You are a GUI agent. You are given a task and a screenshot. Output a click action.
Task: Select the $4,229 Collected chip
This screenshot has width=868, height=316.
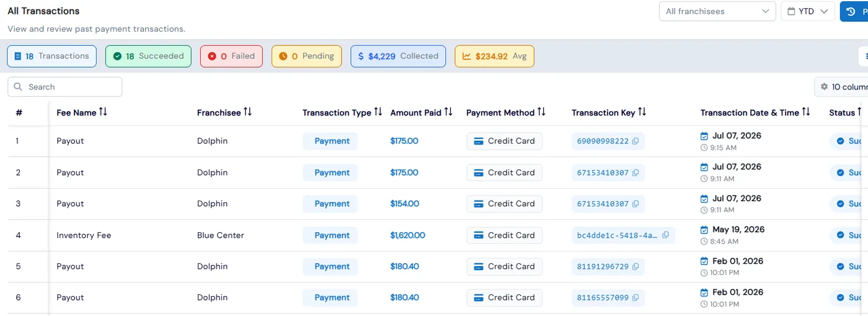click(x=398, y=56)
